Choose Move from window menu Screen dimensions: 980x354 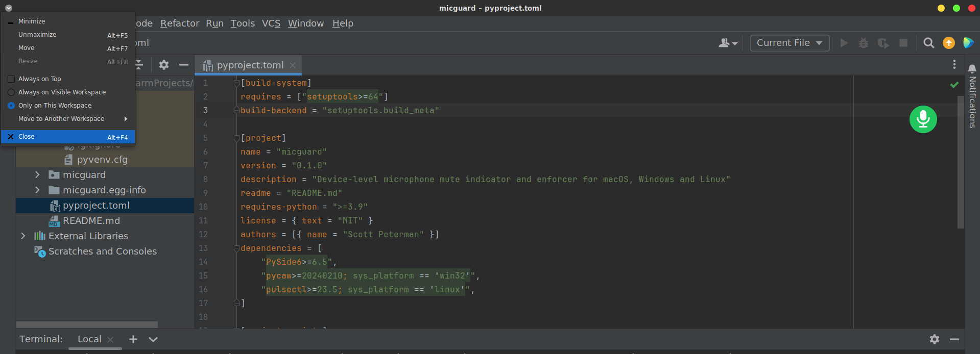(68, 48)
